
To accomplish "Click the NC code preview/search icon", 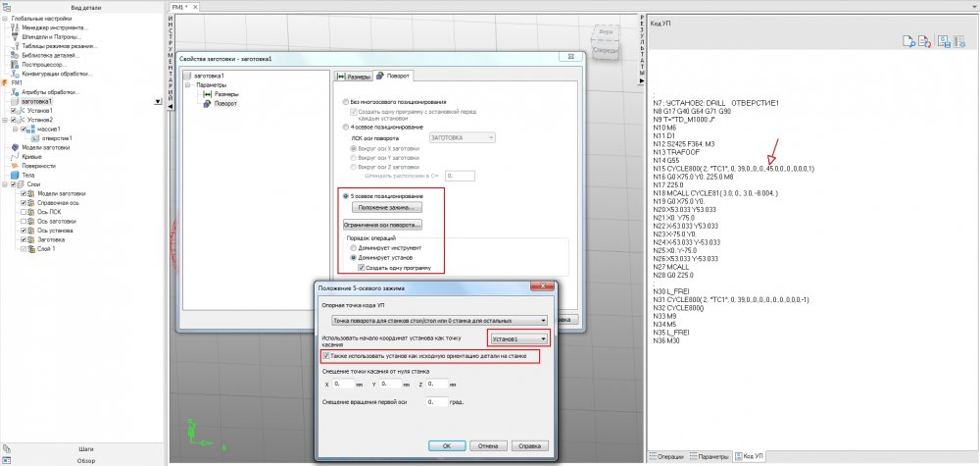I will pos(907,41).
